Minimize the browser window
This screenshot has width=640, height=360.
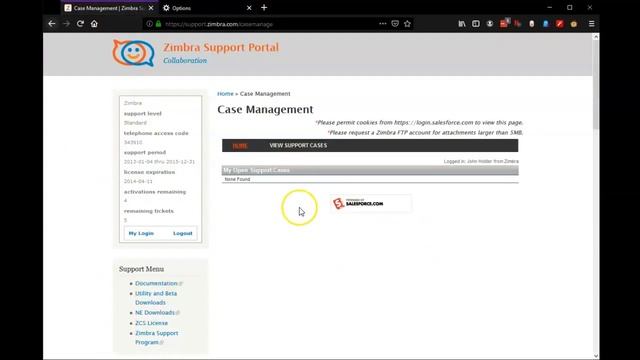coord(549,7)
